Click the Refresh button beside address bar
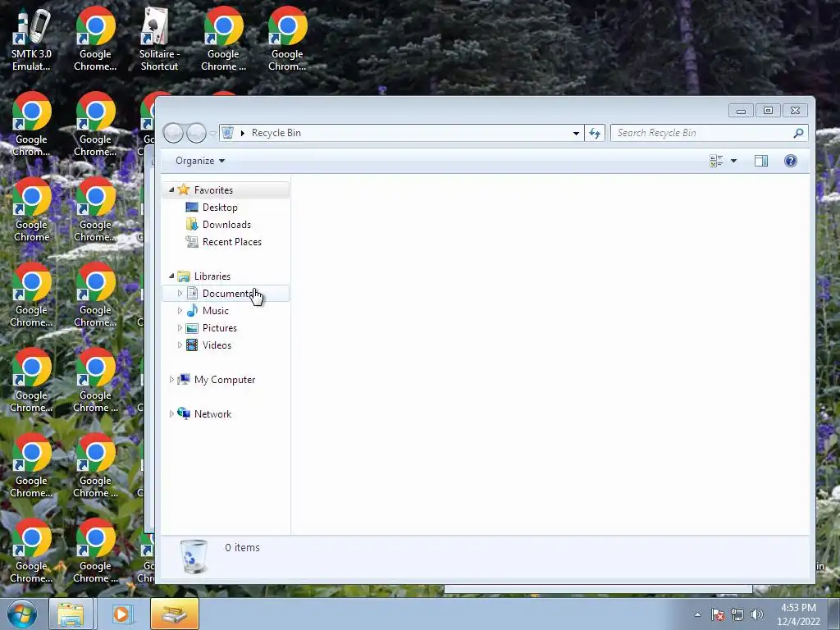 pyautogui.click(x=595, y=133)
